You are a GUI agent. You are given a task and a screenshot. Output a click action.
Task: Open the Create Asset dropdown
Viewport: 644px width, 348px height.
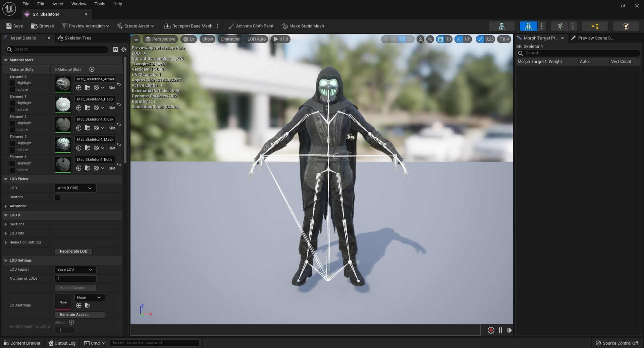pos(135,26)
